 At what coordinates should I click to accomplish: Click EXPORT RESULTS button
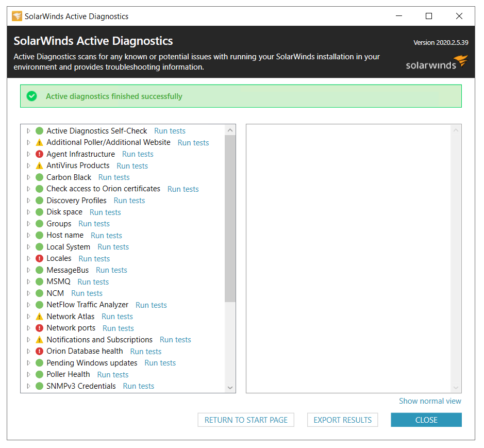click(343, 420)
